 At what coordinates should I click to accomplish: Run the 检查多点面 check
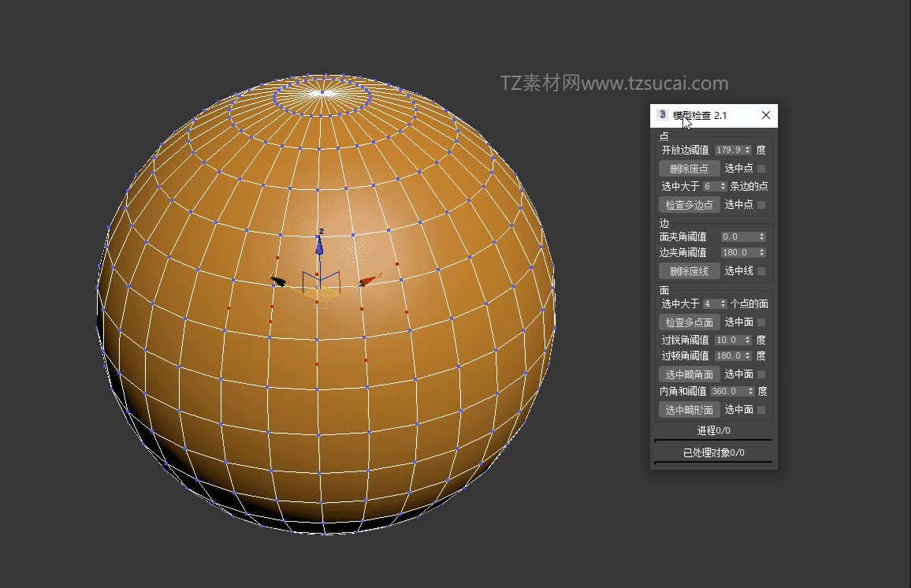click(x=690, y=322)
